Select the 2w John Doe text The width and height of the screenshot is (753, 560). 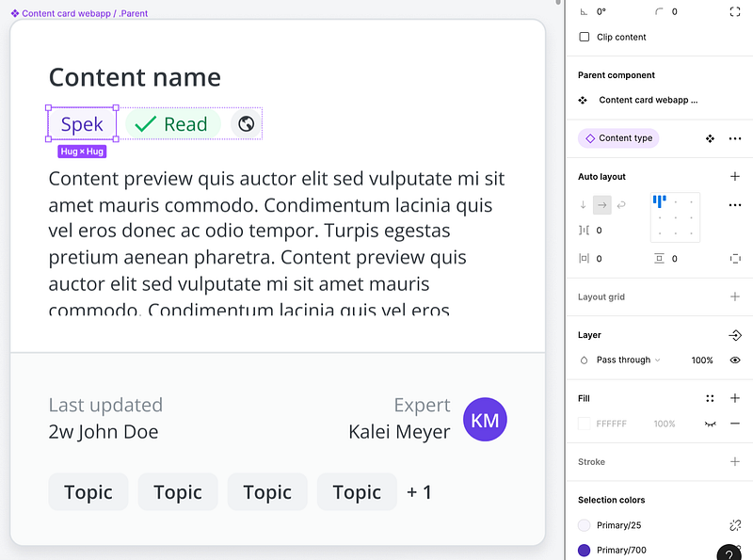point(104,432)
